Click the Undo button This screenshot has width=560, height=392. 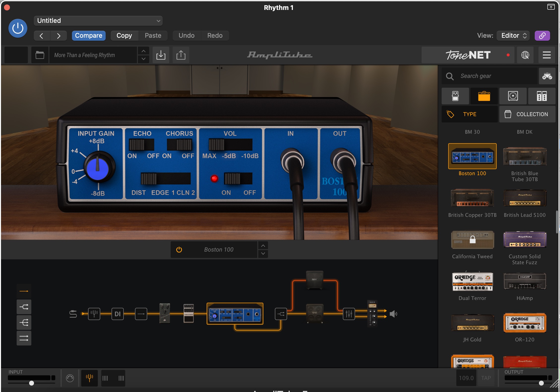coord(187,36)
